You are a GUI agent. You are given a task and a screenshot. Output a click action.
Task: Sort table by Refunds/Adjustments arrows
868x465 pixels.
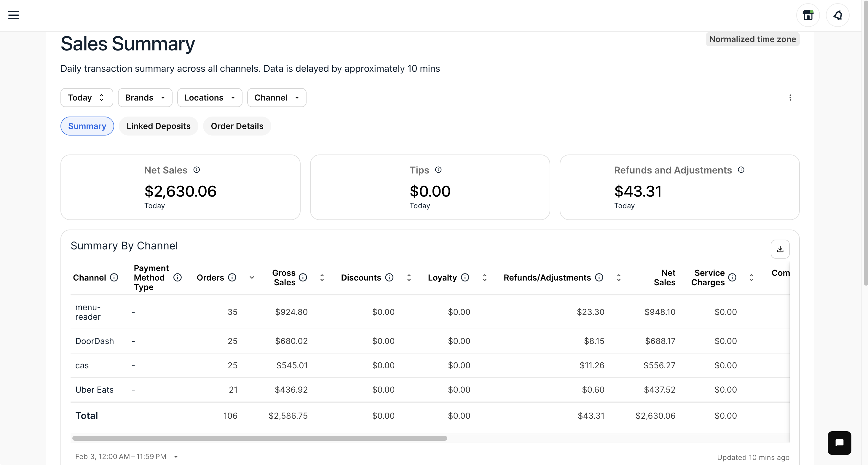coord(619,278)
